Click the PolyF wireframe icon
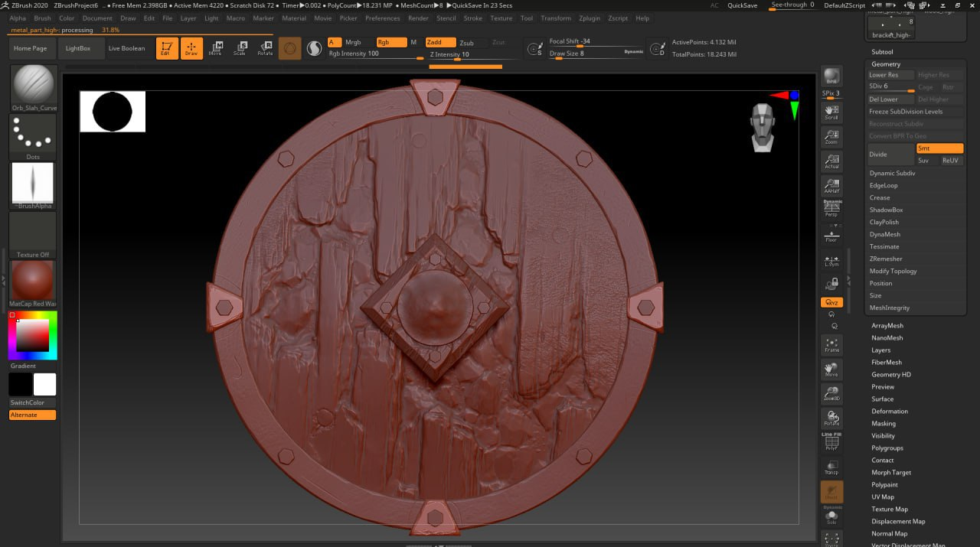 831,443
